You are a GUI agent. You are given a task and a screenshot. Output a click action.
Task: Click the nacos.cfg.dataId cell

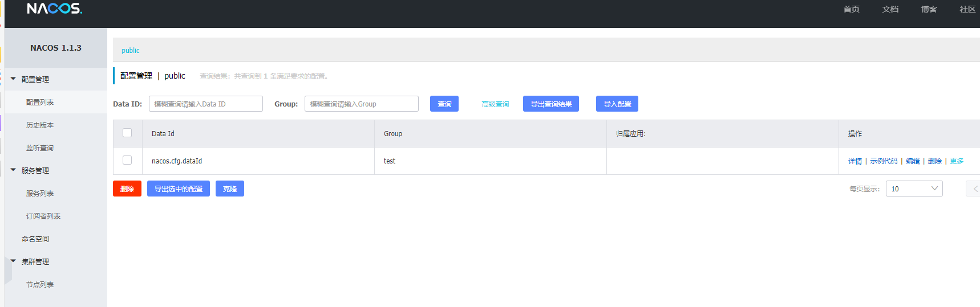pyautogui.click(x=258, y=161)
